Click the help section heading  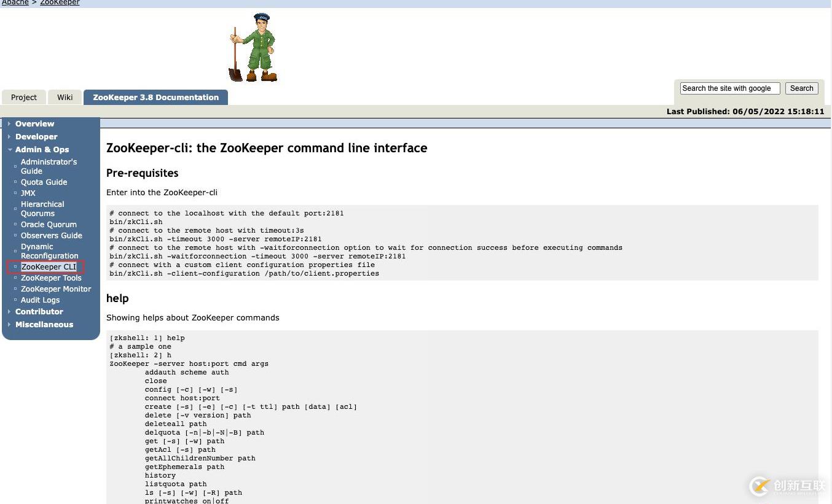tap(117, 298)
